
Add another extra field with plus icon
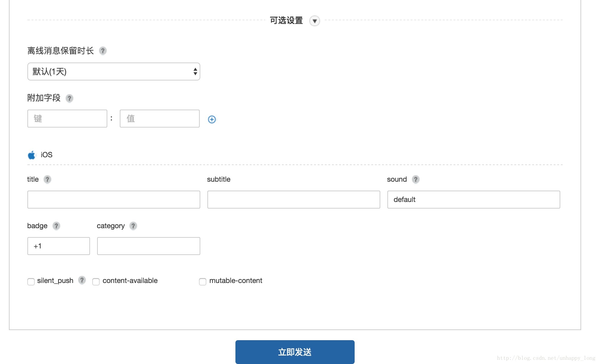[212, 119]
